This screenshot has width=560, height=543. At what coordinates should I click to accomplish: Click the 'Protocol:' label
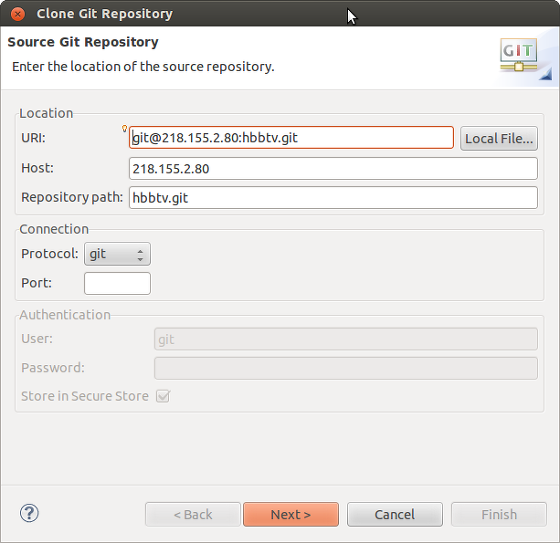(x=50, y=254)
